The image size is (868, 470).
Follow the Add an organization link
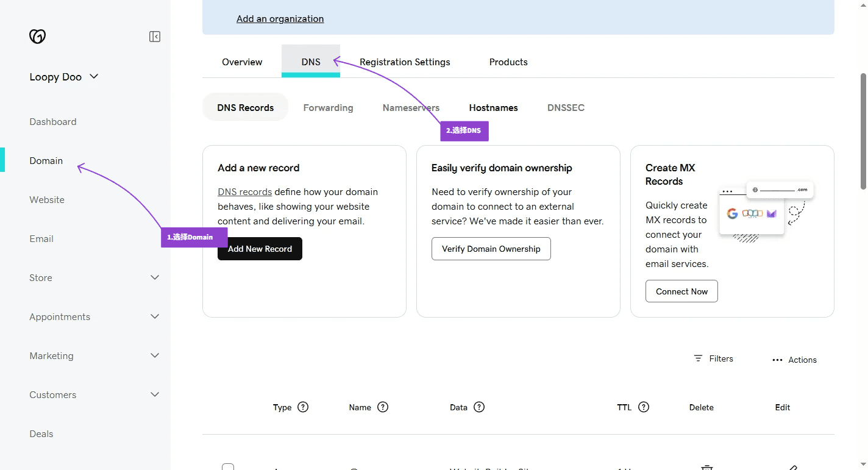tap(280, 19)
